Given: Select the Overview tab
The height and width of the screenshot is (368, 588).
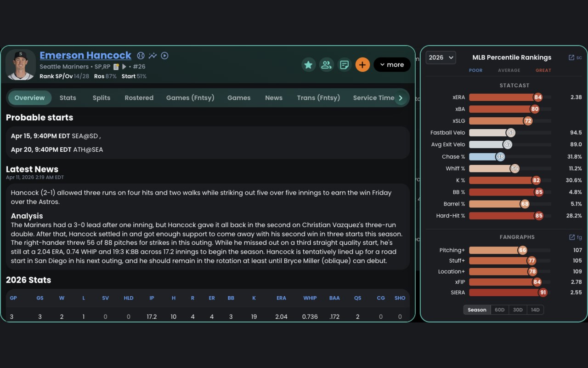Looking at the screenshot, I should 29,98.
